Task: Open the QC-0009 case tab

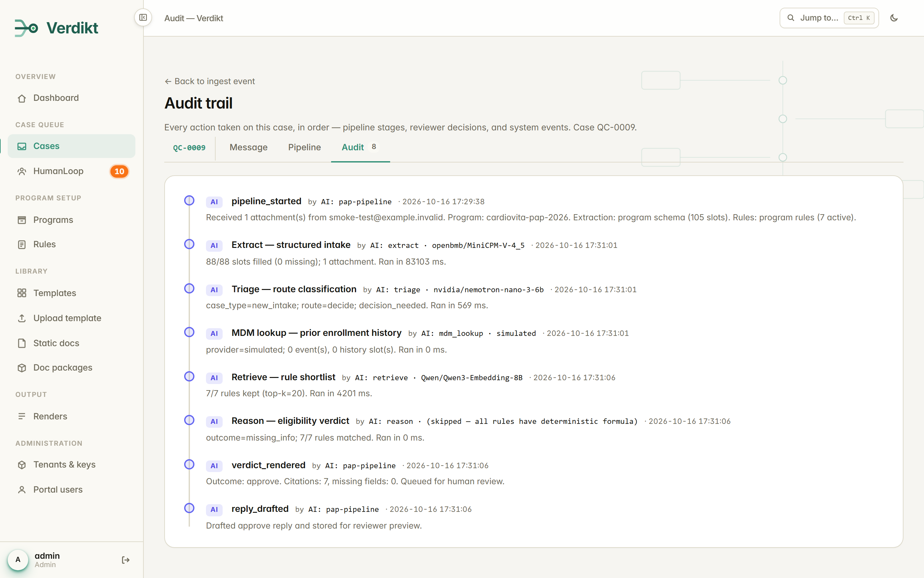Action: (189, 148)
